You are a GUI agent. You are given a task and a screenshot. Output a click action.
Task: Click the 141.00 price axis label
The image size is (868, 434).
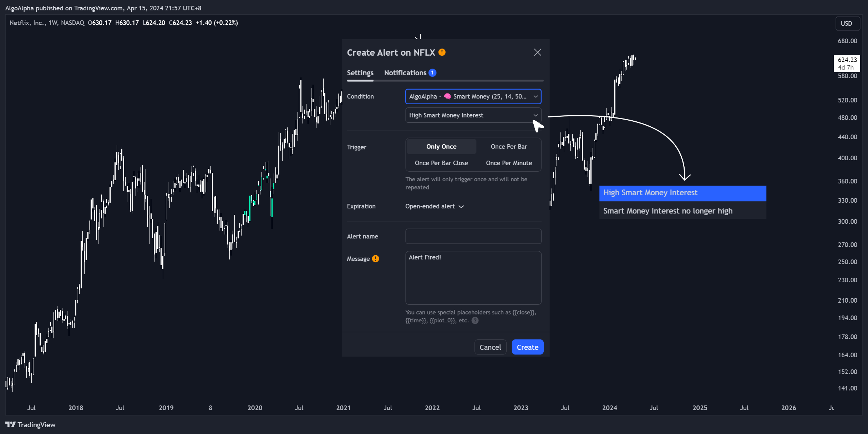[x=847, y=388]
